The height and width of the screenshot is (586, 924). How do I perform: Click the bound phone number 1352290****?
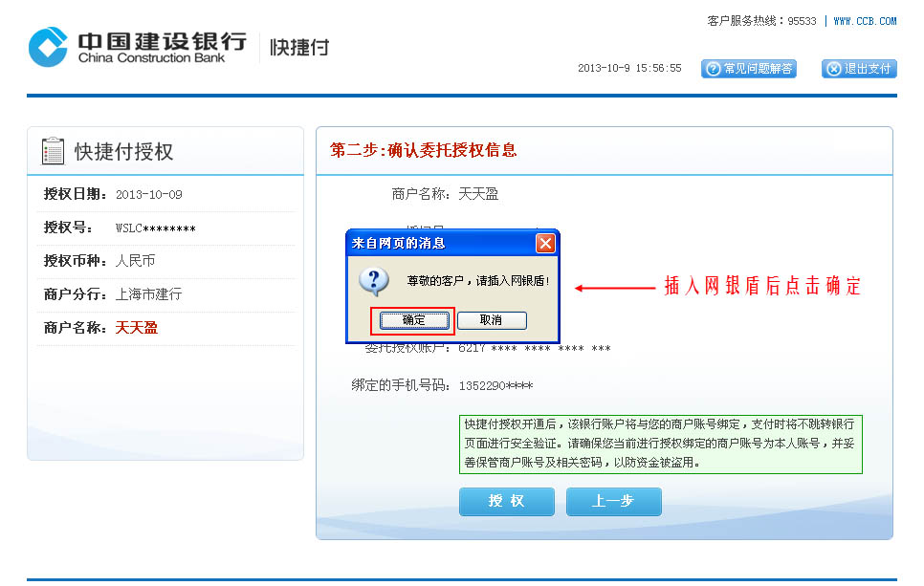(495, 386)
